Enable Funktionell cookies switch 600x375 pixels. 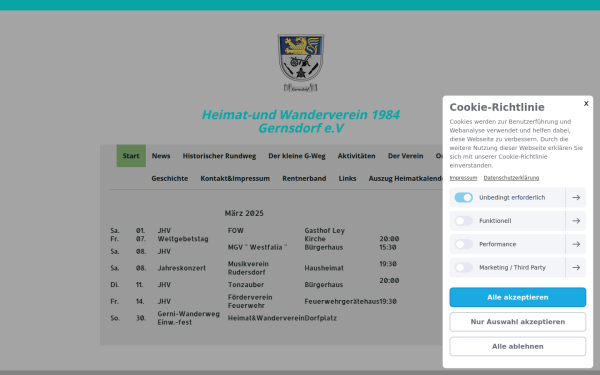(464, 221)
